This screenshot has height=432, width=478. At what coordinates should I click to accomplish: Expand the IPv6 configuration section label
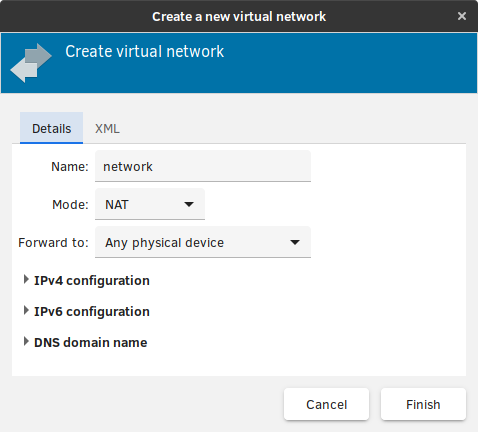click(92, 312)
